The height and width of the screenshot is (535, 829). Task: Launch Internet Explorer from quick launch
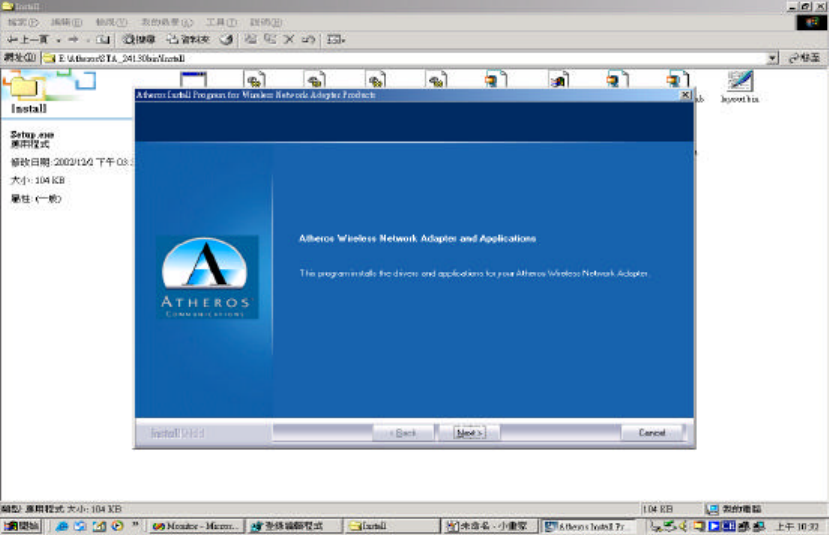(x=62, y=526)
